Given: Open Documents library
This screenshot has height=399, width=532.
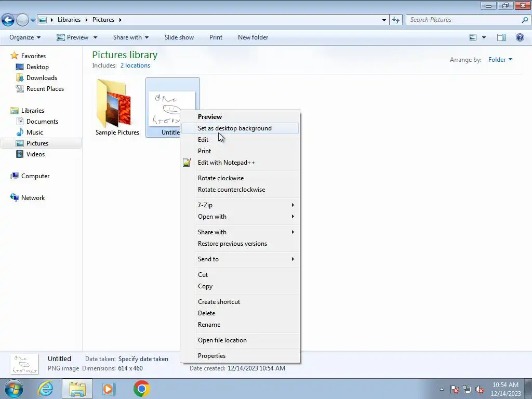Looking at the screenshot, I should tap(42, 122).
